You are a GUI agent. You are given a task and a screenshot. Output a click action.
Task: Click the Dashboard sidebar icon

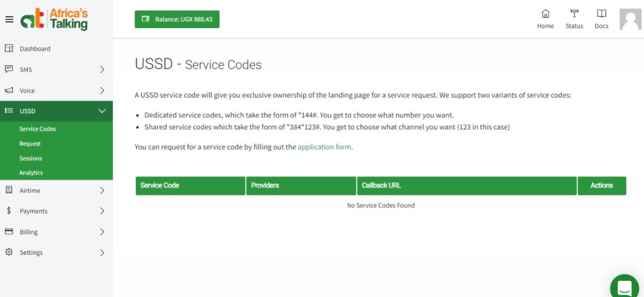click(9, 48)
